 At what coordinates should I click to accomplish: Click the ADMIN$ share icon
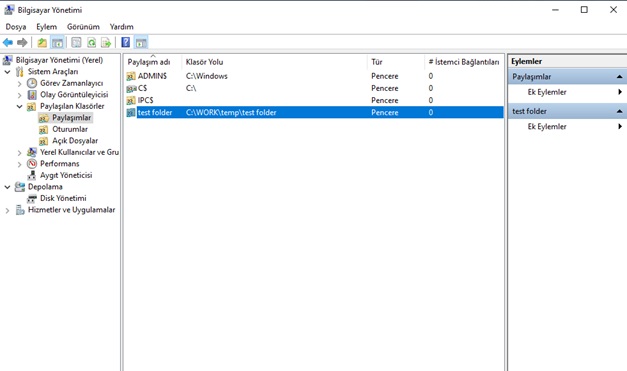click(131, 76)
